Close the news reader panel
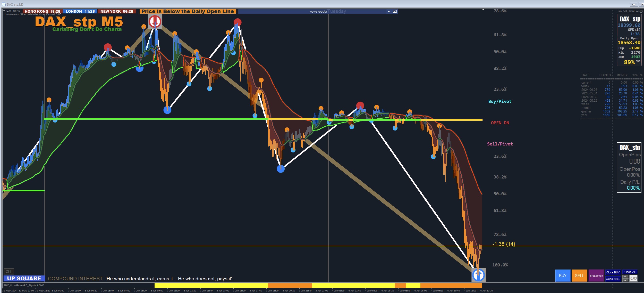Image resolution: width=644 pixels, height=293 pixels. click(x=395, y=11)
